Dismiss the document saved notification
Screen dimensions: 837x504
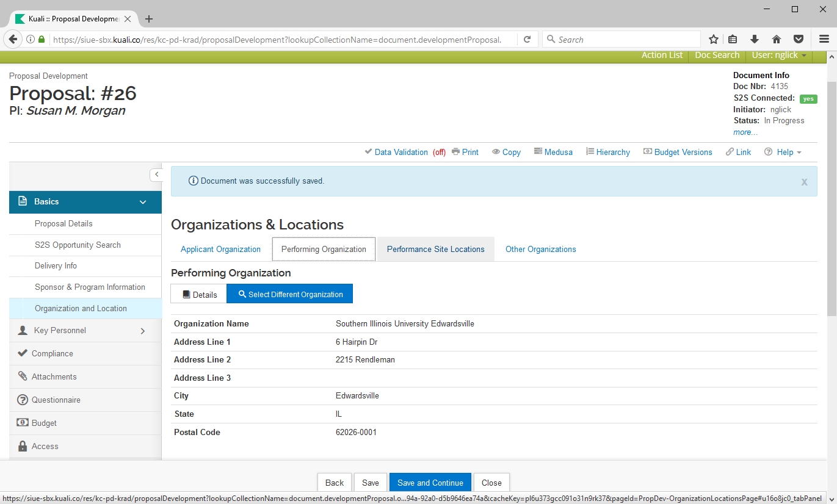pos(804,182)
